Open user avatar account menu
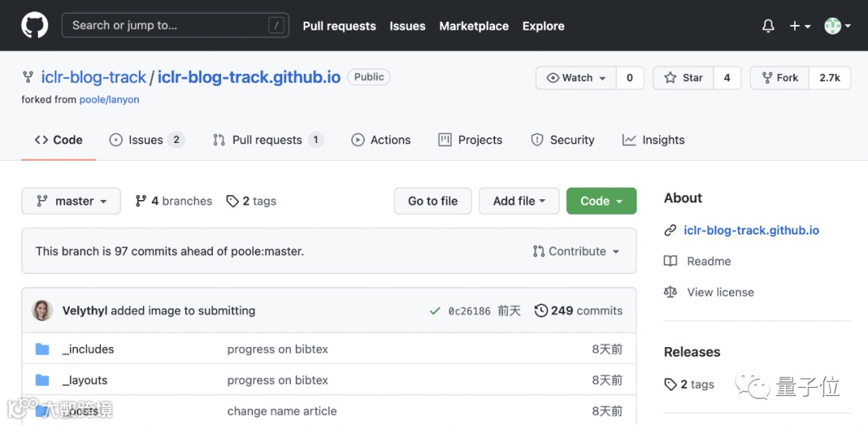The width and height of the screenshot is (868, 425). tap(837, 26)
